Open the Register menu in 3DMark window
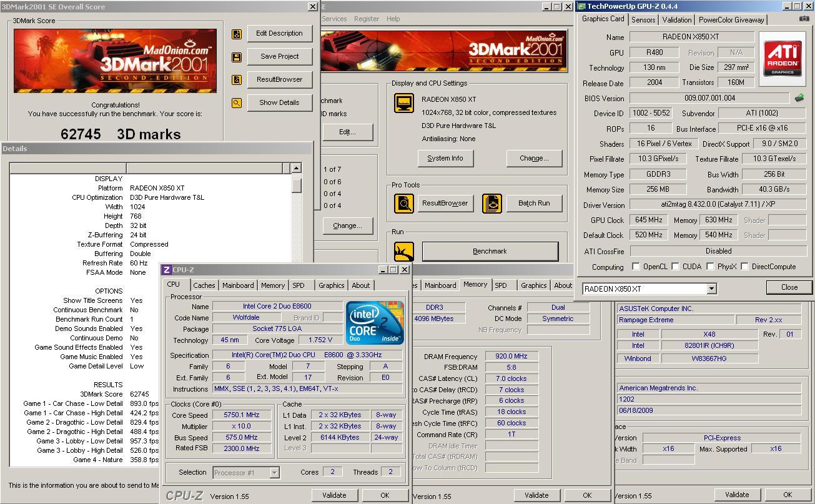The height and width of the screenshot is (504, 815). (367, 19)
